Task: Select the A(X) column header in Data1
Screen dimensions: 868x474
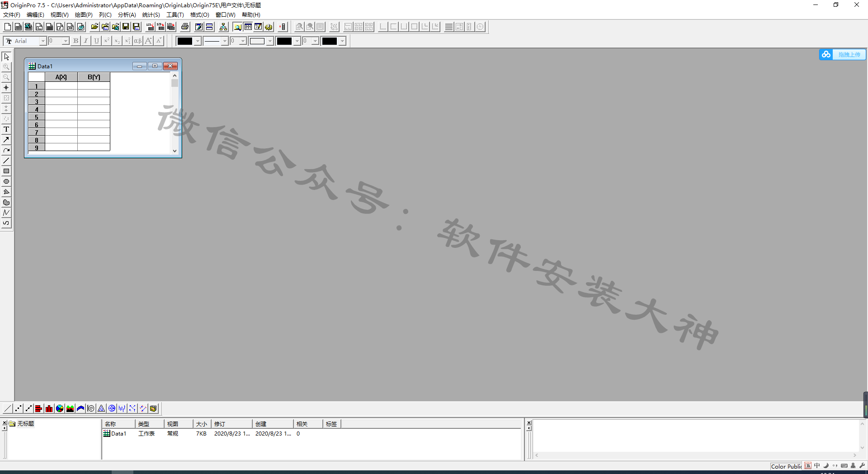Action: pos(61,77)
